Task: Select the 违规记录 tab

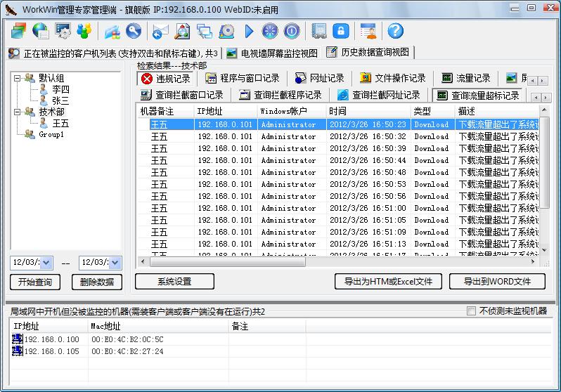Action: (x=166, y=78)
